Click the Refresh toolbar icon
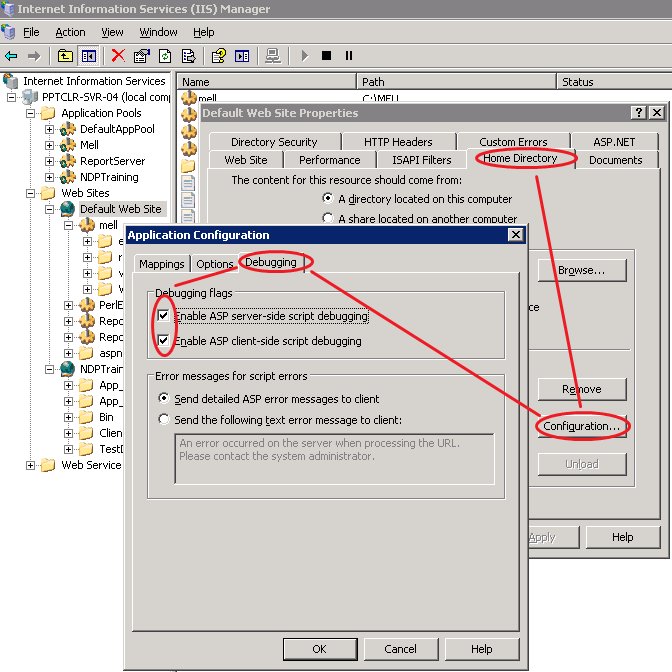The width and height of the screenshot is (672, 672). point(165,56)
